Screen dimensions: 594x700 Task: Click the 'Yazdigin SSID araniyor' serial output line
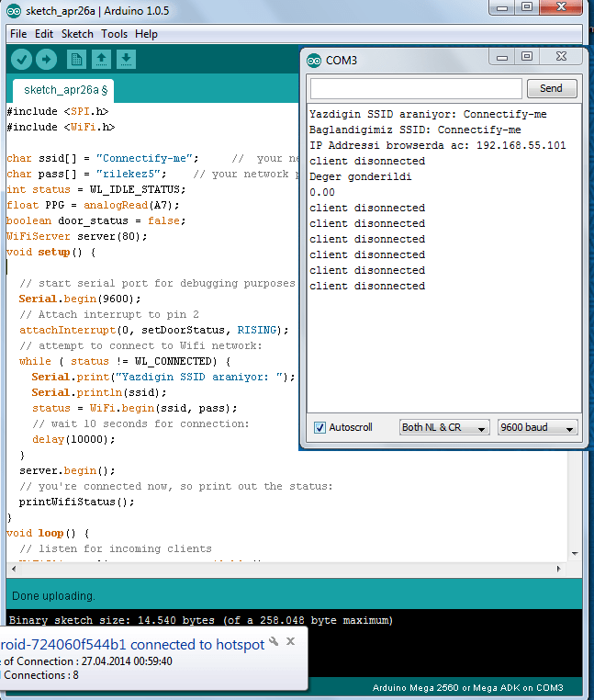click(428, 114)
